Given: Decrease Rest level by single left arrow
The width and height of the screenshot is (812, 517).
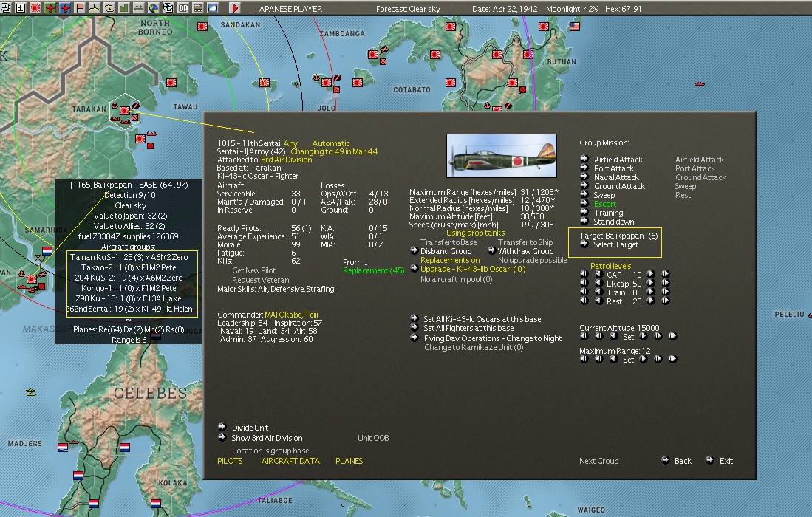Looking at the screenshot, I should pos(598,300).
